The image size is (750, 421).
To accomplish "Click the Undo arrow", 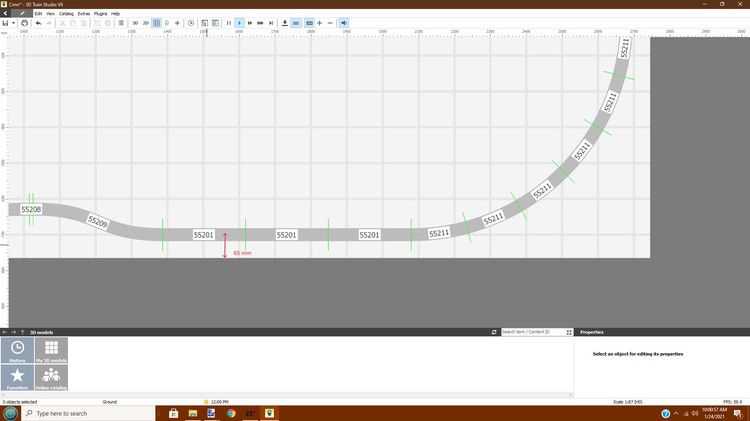I will tap(38, 23).
